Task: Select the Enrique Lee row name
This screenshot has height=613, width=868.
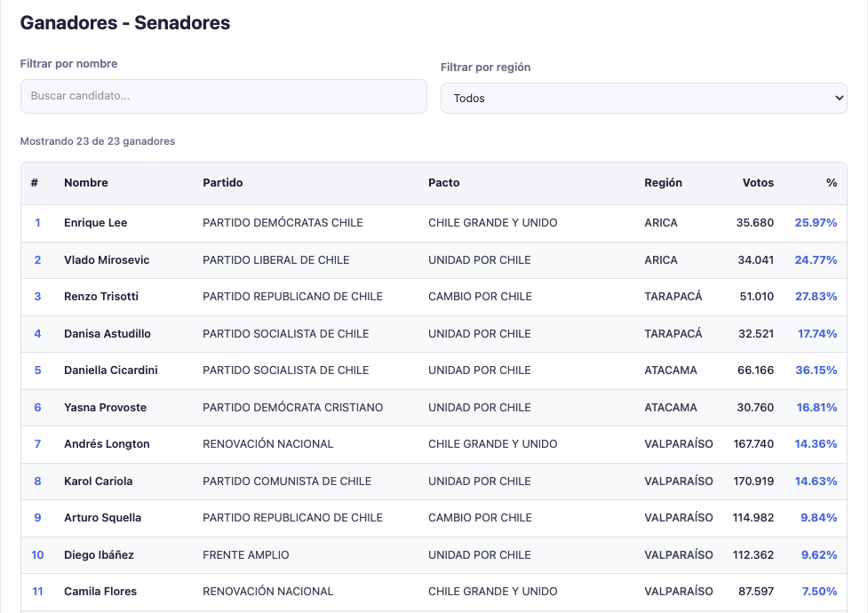Action: click(96, 223)
